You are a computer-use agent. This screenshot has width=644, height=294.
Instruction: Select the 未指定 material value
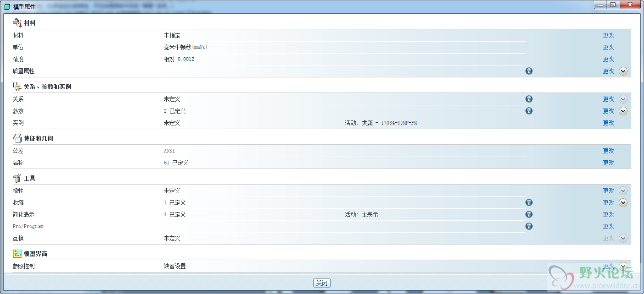[172, 35]
